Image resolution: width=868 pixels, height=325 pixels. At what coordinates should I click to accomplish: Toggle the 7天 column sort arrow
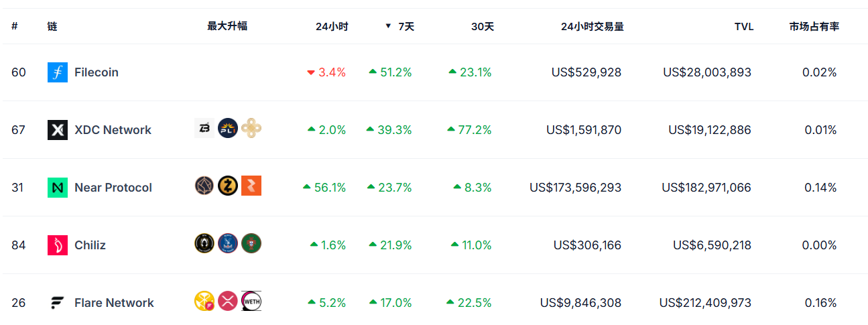coord(388,26)
